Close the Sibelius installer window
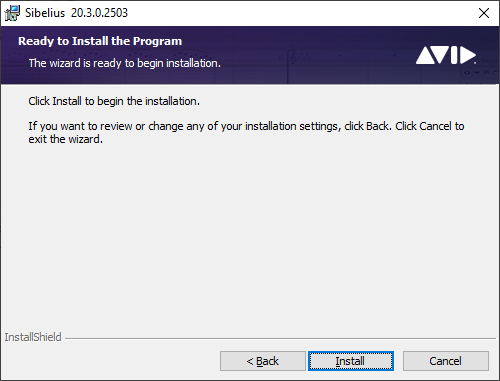Screen dimensions: 500x381 [484, 13]
